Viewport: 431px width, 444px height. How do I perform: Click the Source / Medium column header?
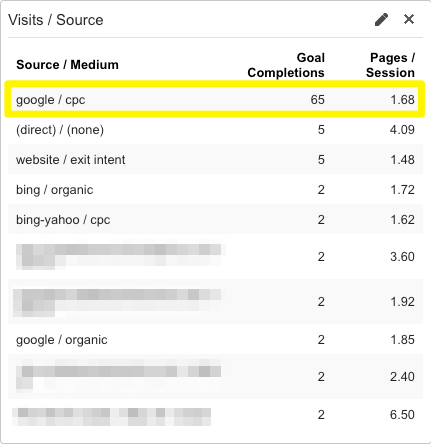click(x=67, y=65)
